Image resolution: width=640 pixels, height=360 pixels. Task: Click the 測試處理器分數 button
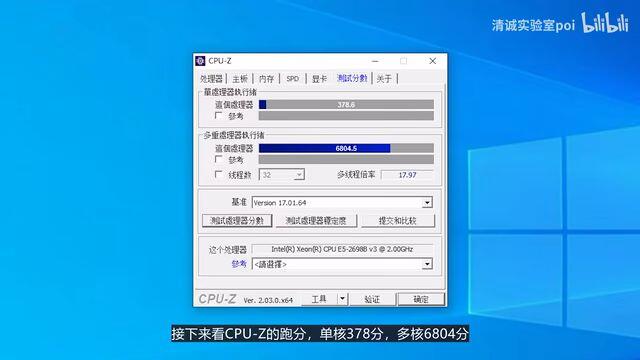pyautogui.click(x=237, y=221)
